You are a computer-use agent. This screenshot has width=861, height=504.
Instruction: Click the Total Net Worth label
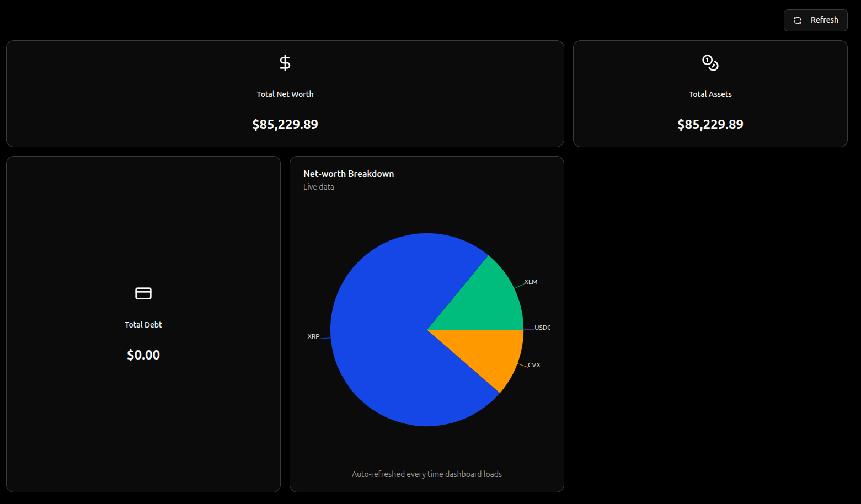[x=285, y=94]
